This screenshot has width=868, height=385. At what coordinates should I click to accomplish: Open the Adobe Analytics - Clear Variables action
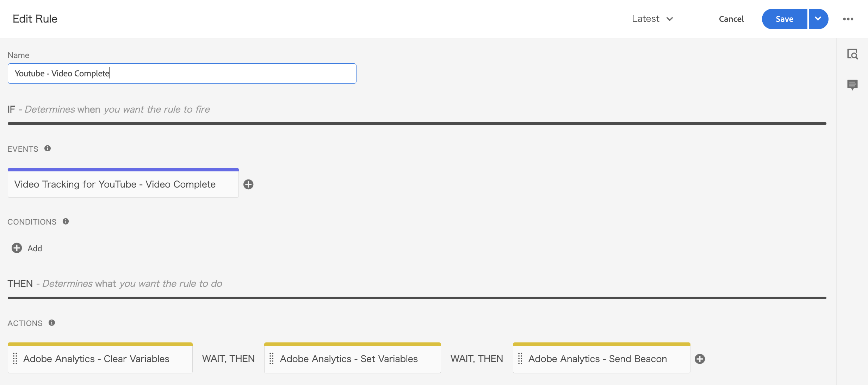[x=100, y=359]
